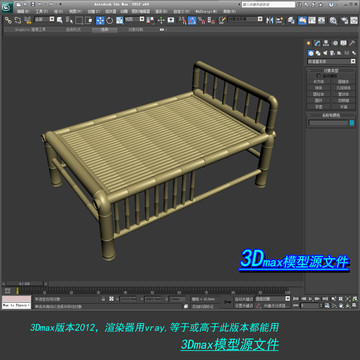This screenshot has width=360, height=360.
Task: Click the top-right button in Object Type
Action: (x=343, y=82)
